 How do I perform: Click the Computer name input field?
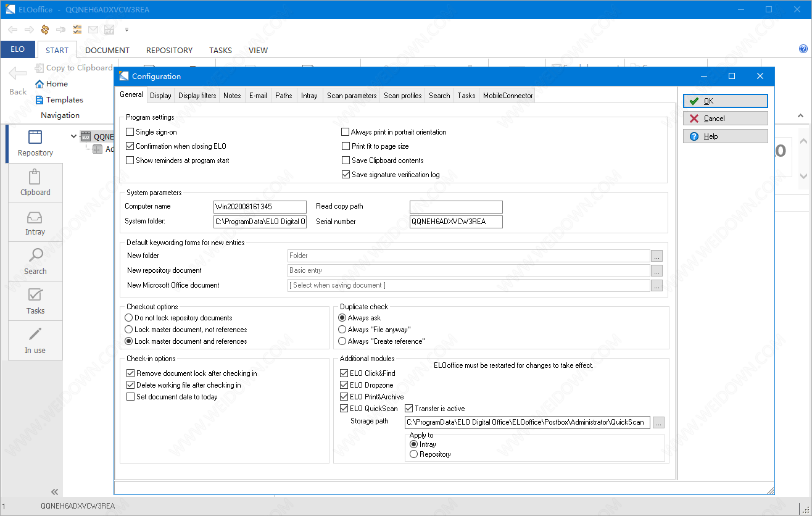(260, 207)
